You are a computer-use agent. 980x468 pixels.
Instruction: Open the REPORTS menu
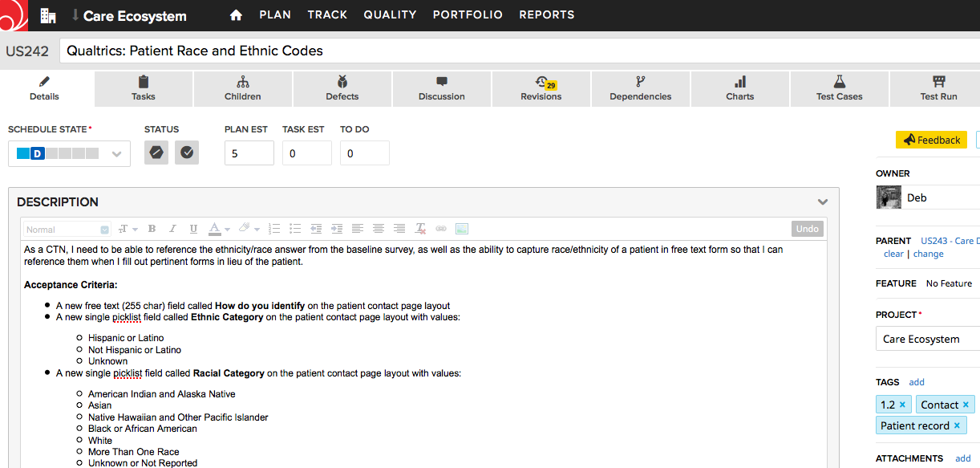click(x=547, y=14)
